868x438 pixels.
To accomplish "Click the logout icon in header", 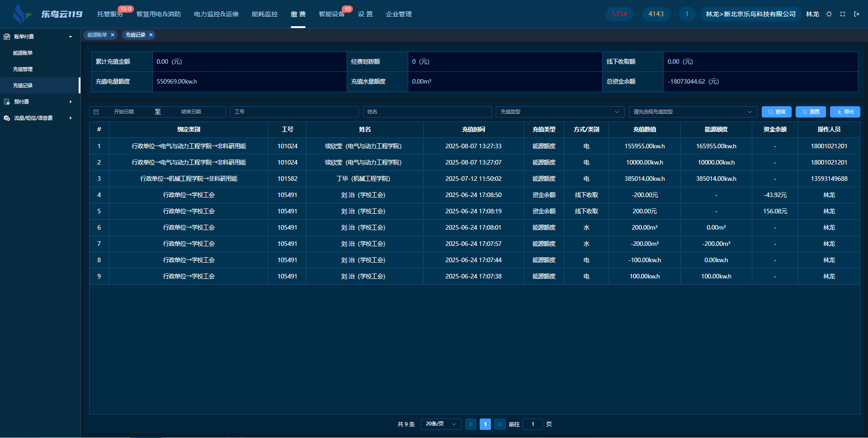I will 856,14.
